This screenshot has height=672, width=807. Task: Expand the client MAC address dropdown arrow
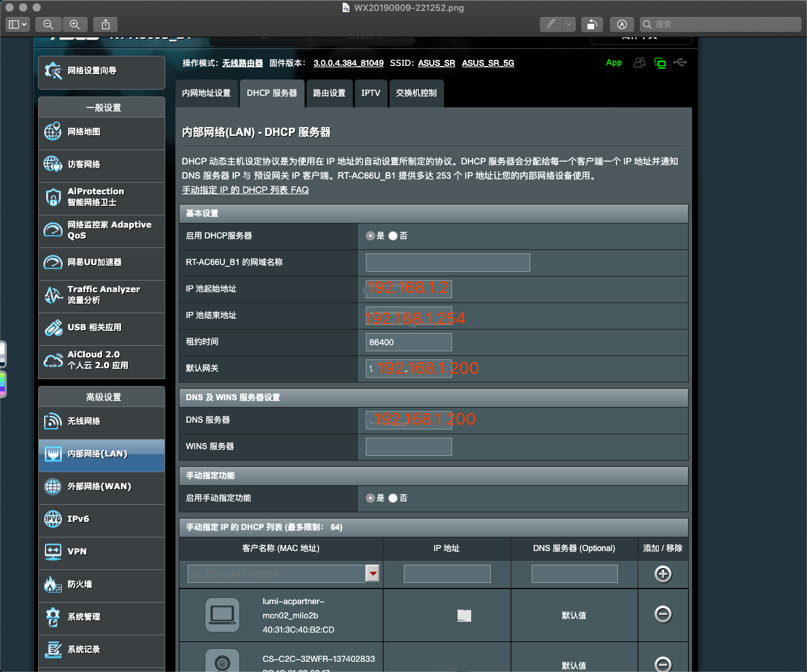[373, 573]
